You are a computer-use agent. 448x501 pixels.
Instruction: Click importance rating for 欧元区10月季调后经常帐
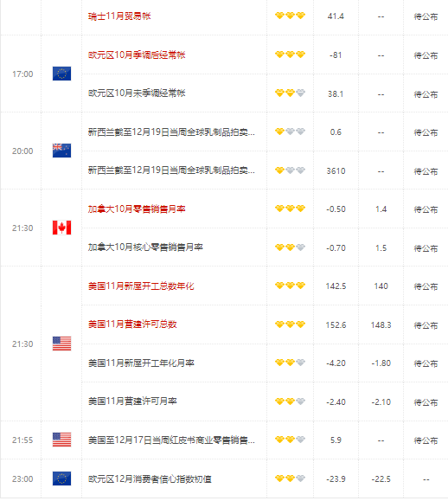click(290, 55)
